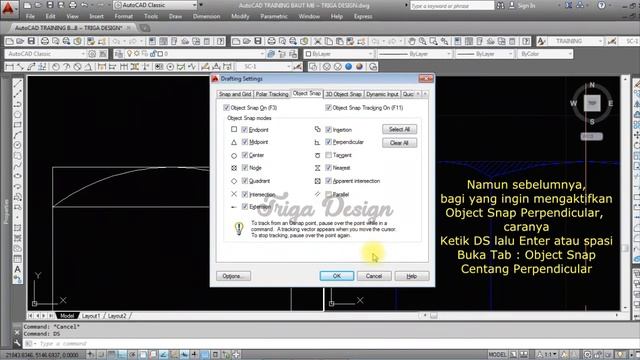The height and width of the screenshot is (360, 640).
Task: Open the ByLayer lineweight dropdown
Action: [484, 54]
